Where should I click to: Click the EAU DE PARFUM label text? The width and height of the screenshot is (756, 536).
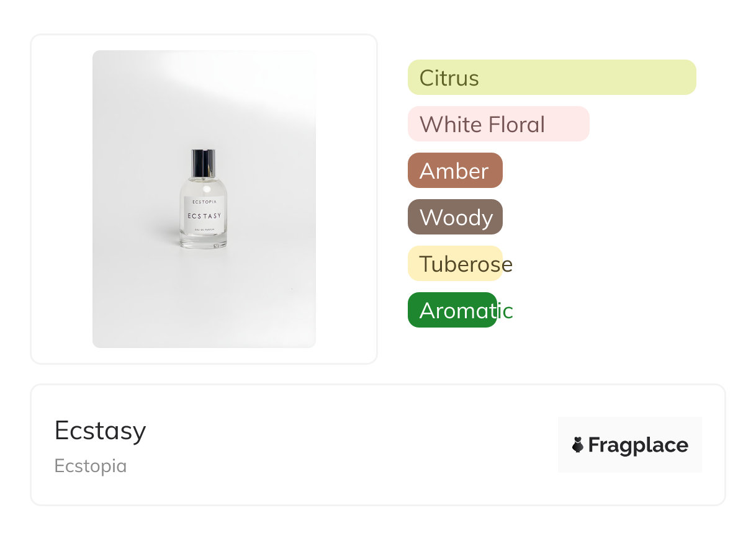click(204, 230)
